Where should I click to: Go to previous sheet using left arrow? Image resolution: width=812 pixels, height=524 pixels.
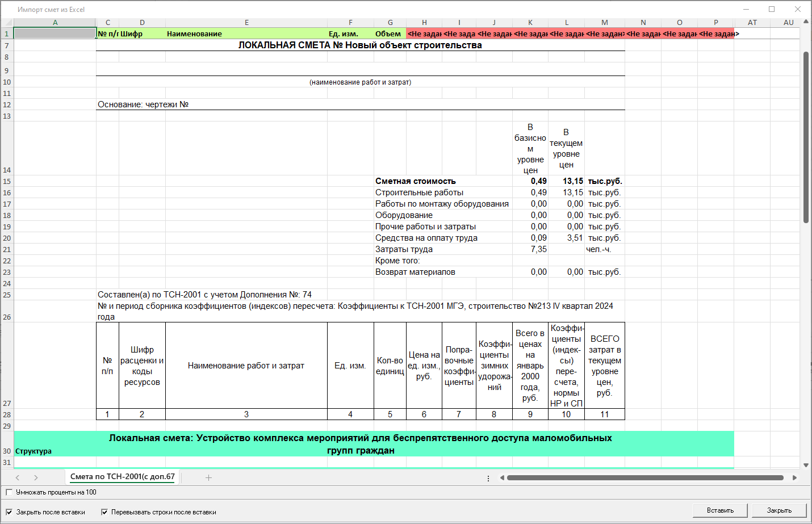click(x=18, y=477)
